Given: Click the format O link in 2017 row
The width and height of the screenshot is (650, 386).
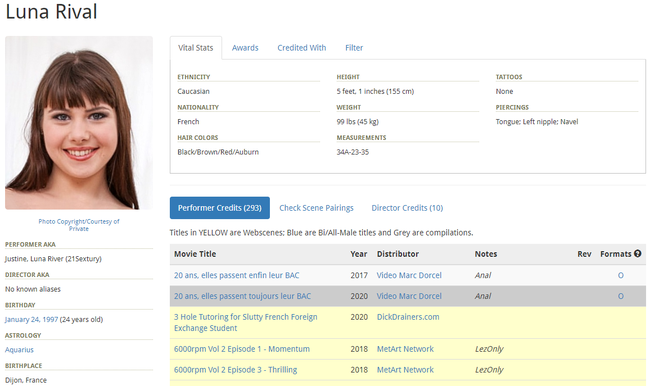Looking at the screenshot, I should click(x=621, y=275).
